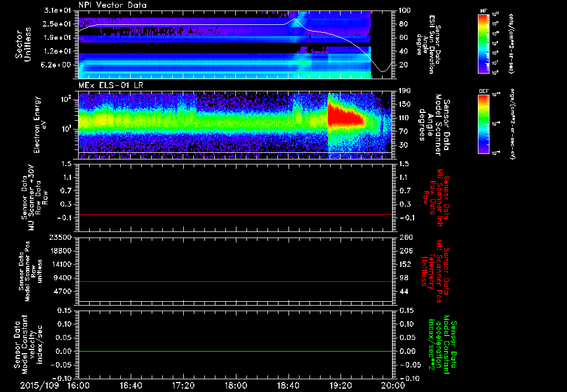The height and width of the screenshot is (392, 567).
Task: Click the red line in Scanner Pos panel
Action: click(x=235, y=281)
